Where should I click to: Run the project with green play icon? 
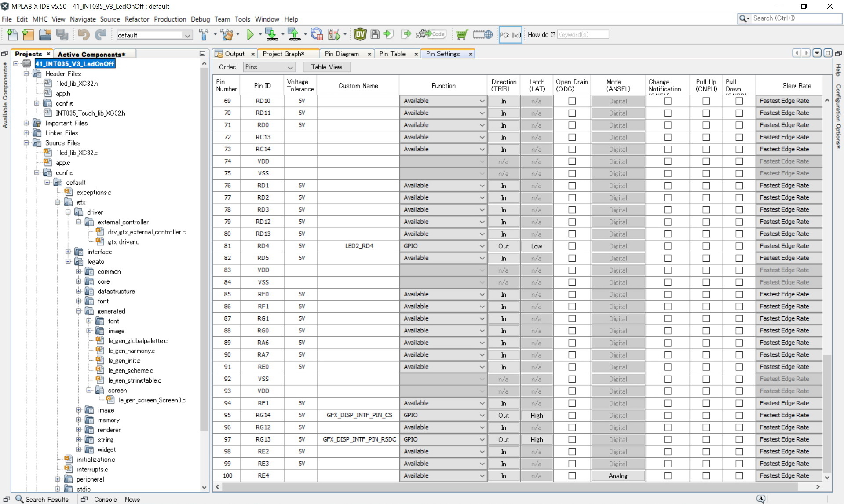pos(250,35)
